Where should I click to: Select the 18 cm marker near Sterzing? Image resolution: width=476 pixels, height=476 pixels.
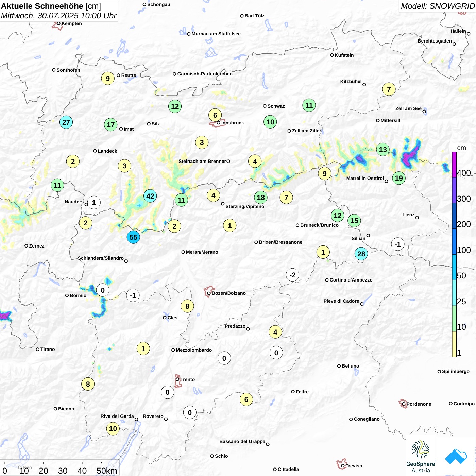(x=261, y=197)
